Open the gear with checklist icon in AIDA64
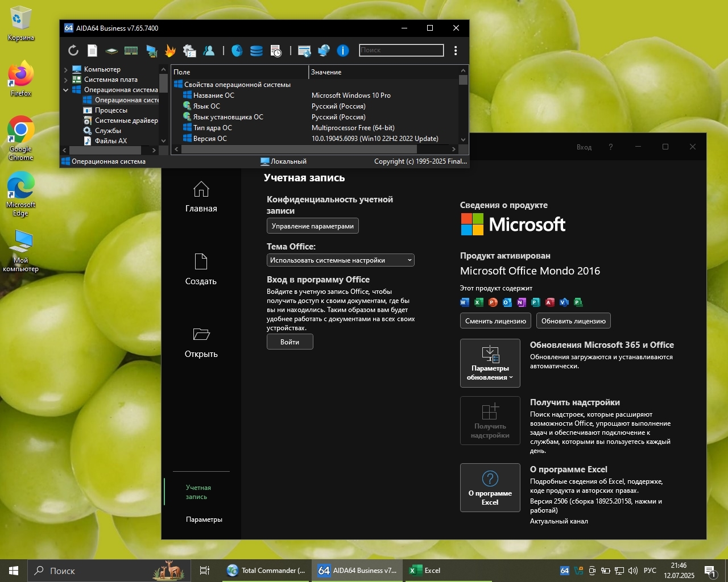Image resolution: width=728 pixels, height=582 pixels. 189,51
